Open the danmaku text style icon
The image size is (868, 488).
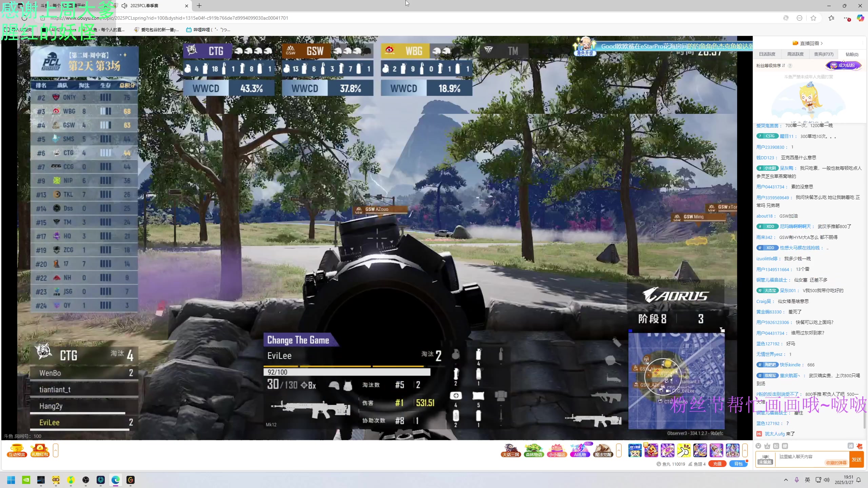click(x=767, y=446)
